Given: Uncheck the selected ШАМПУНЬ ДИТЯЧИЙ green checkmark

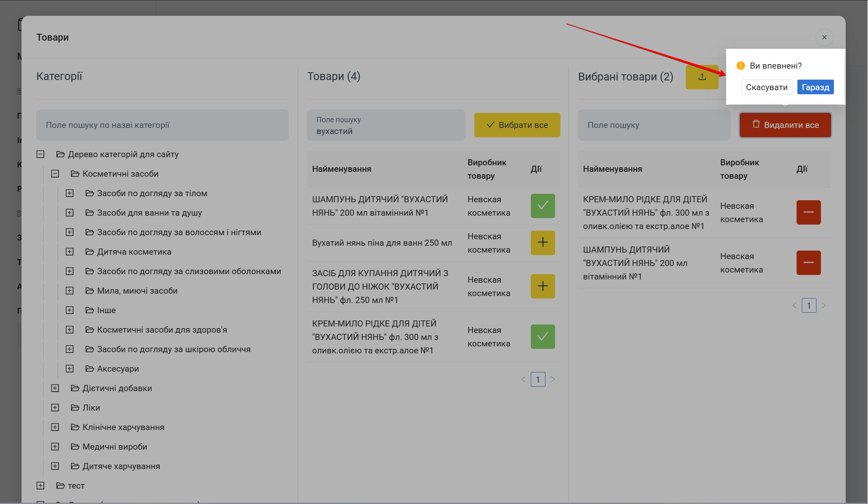Looking at the screenshot, I should pos(543,206).
